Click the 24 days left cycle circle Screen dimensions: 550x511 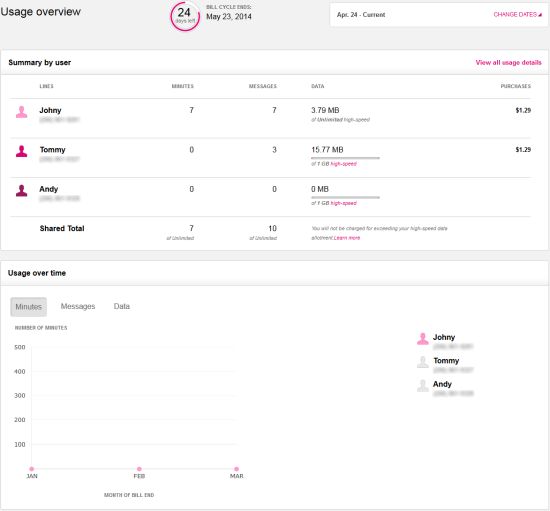pyautogui.click(x=185, y=16)
